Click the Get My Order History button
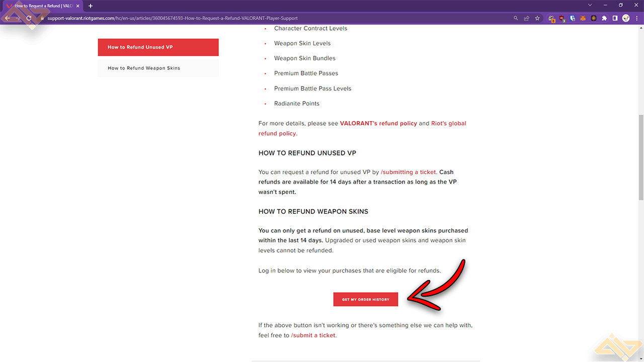Screen dimensions: 644x362 pos(366,299)
